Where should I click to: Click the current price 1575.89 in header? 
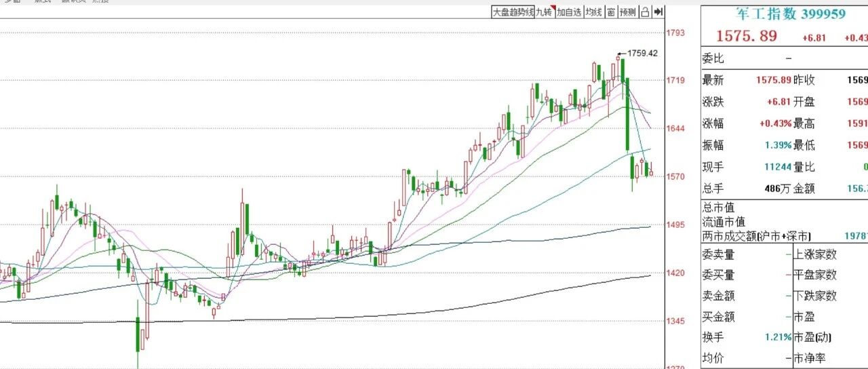coord(747,37)
